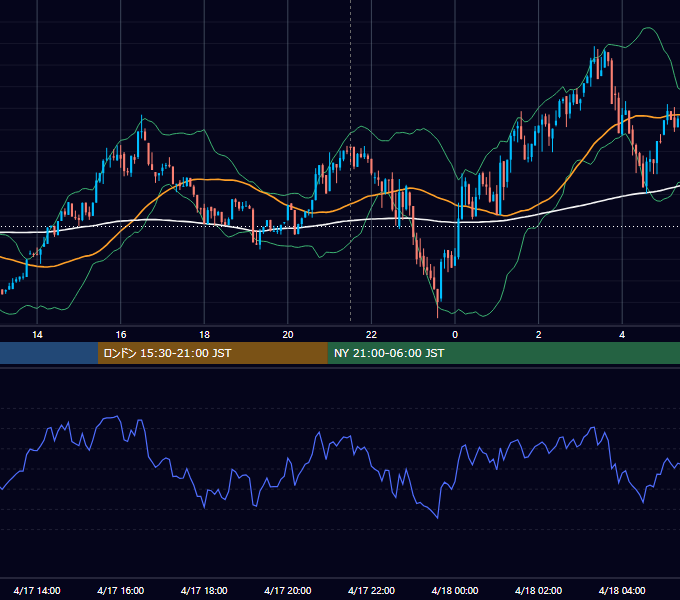The width and height of the screenshot is (680, 600).
Task: Click the 14 hour axis label
Action: click(x=37, y=335)
